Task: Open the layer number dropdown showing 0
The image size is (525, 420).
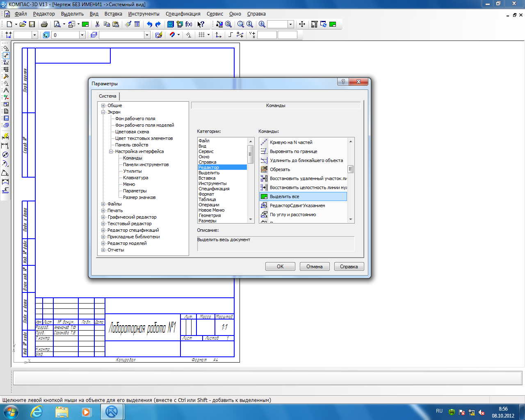Action: (82, 35)
